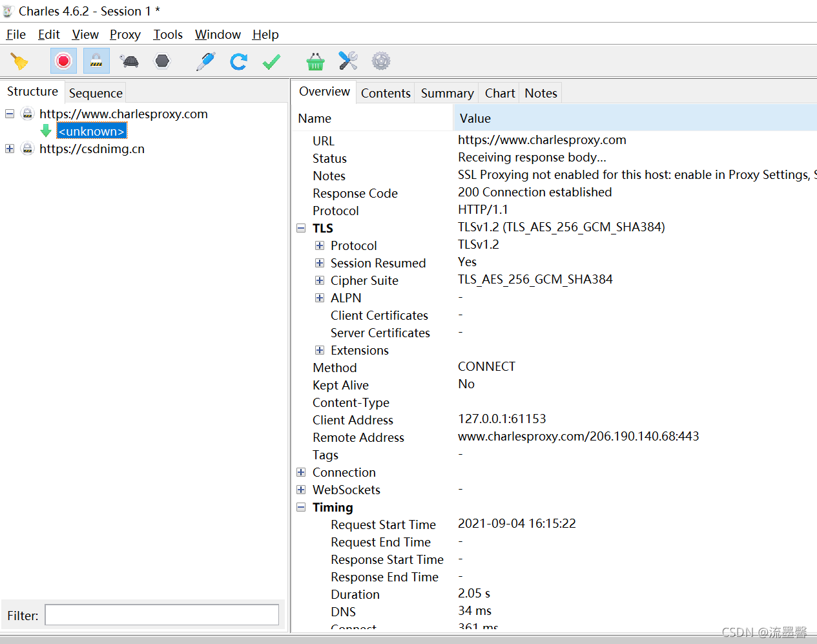Click the lock icon beside charlesproxy.com host

pyautogui.click(x=28, y=114)
